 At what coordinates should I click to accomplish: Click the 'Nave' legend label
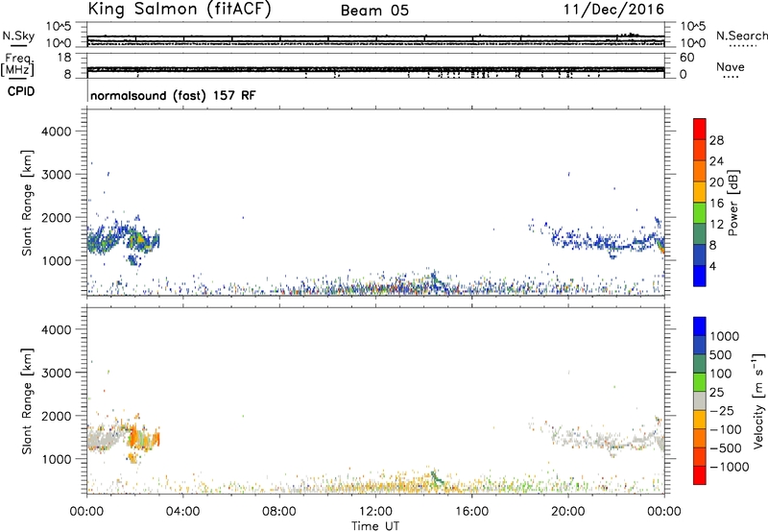click(x=731, y=67)
